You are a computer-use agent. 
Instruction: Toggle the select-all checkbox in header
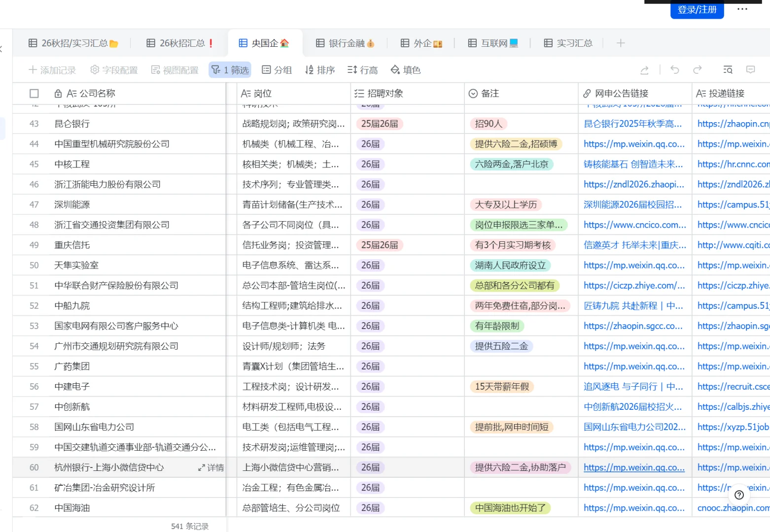coord(34,94)
